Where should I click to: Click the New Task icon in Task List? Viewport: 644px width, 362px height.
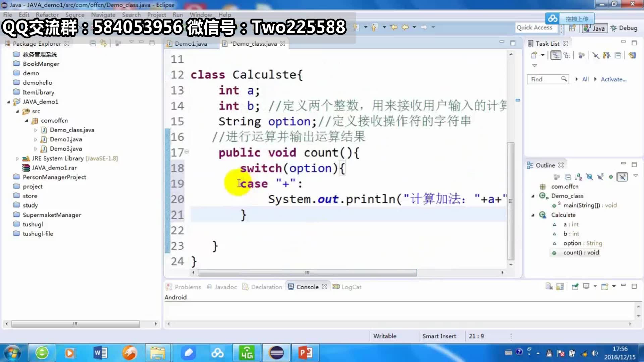click(x=534, y=55)
